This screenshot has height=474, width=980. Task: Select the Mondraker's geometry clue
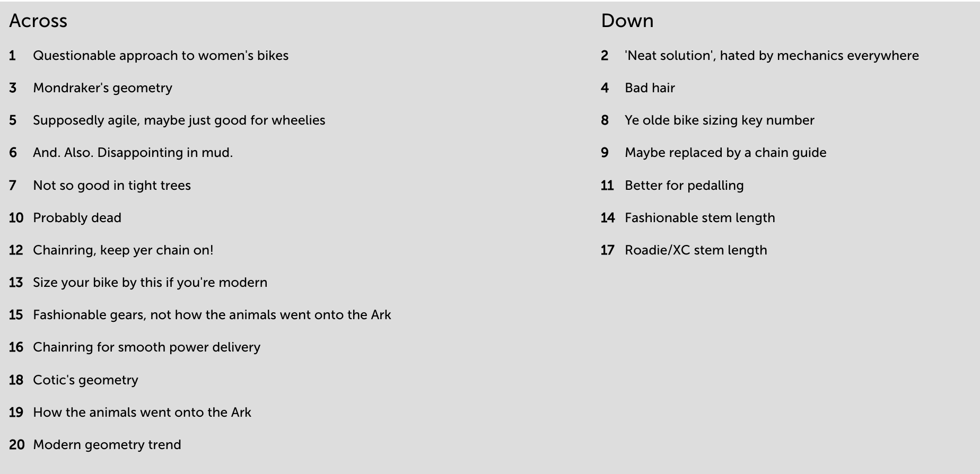pos(102,88)
